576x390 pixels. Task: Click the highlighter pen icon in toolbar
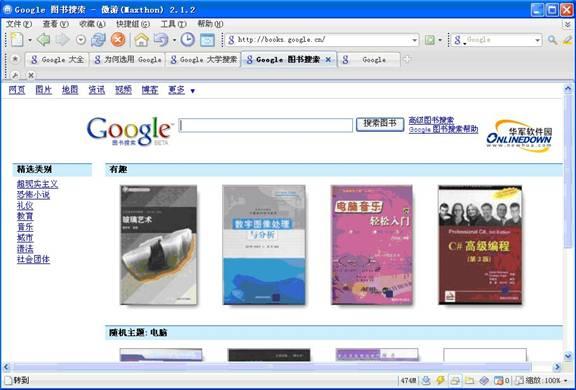[568, 40]
